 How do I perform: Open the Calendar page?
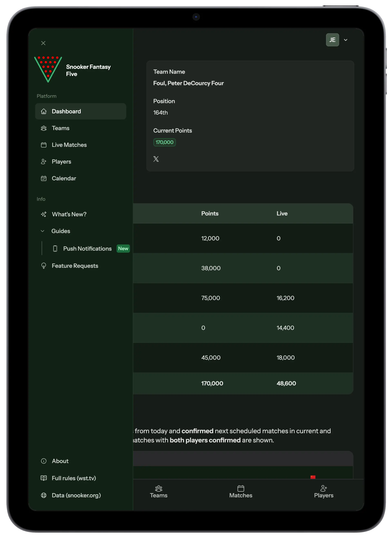pyautogui.click(x=64, y=178)
